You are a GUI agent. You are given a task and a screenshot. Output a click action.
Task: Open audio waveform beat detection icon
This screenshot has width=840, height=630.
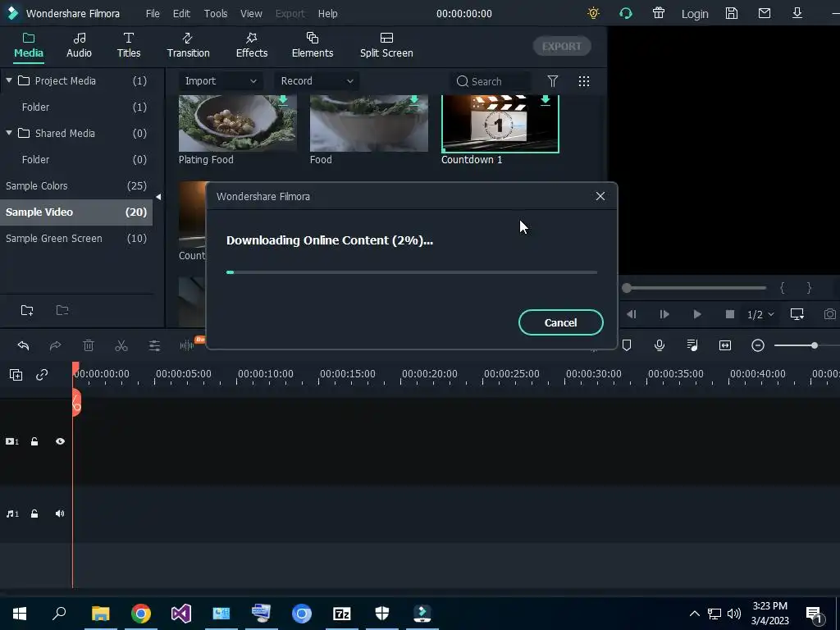pyautogui.click(x=187, y=345)
